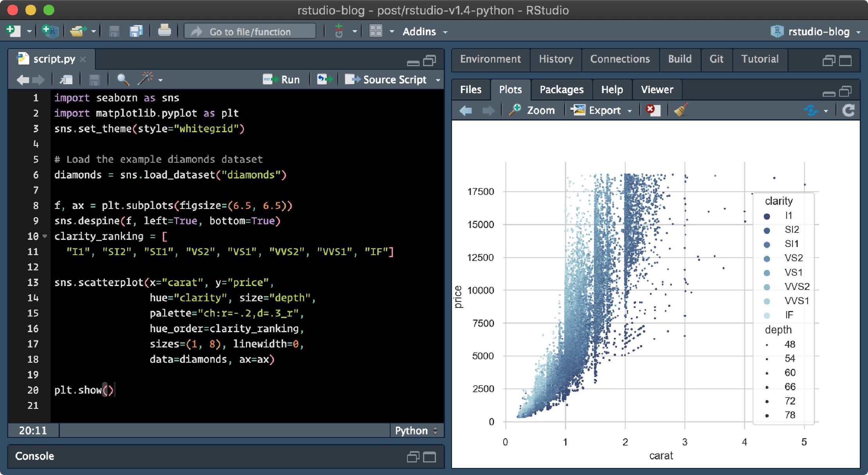Switch to the Packages tab
The height and width of the screenshot is (475, 868).
561,89
